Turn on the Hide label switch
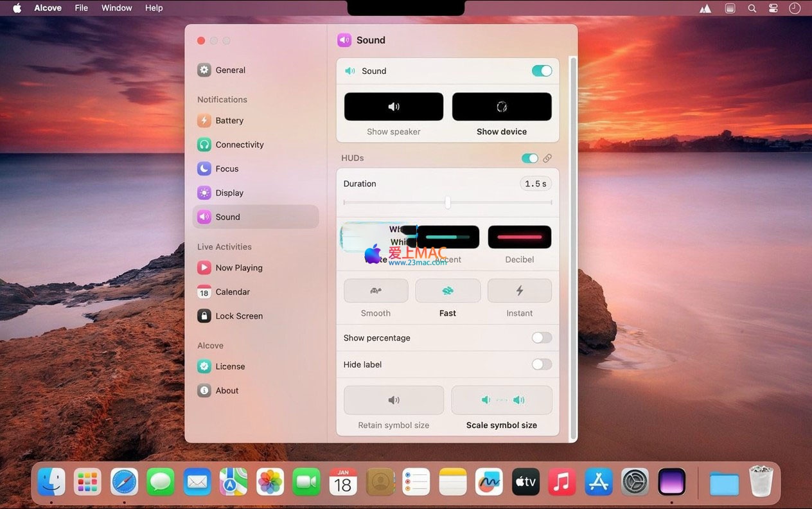This screenshot has height=509, width=812. point(542,364)
